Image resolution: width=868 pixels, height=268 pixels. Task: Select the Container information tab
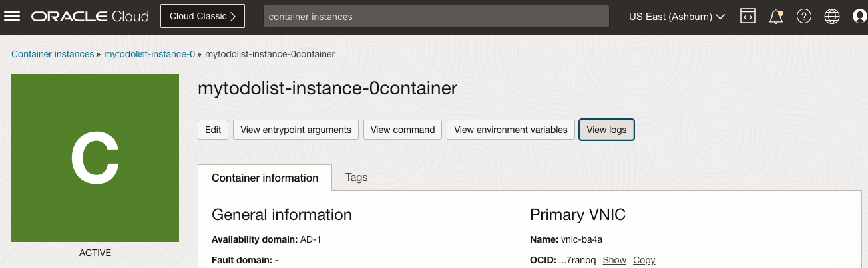[x=265, y=178]
